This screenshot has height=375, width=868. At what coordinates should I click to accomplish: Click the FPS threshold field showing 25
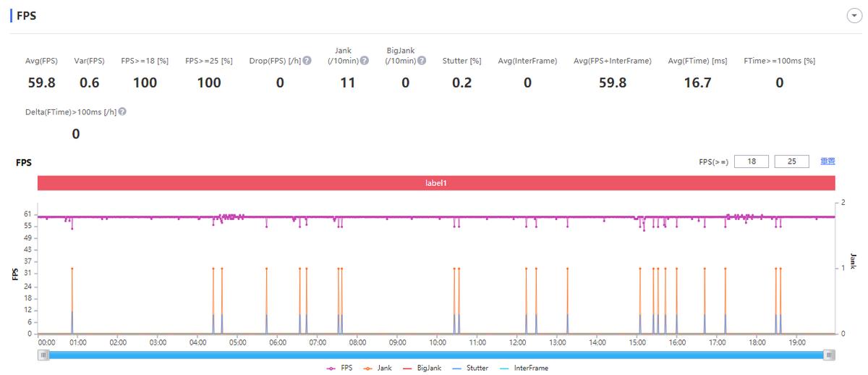coord(791,161)
